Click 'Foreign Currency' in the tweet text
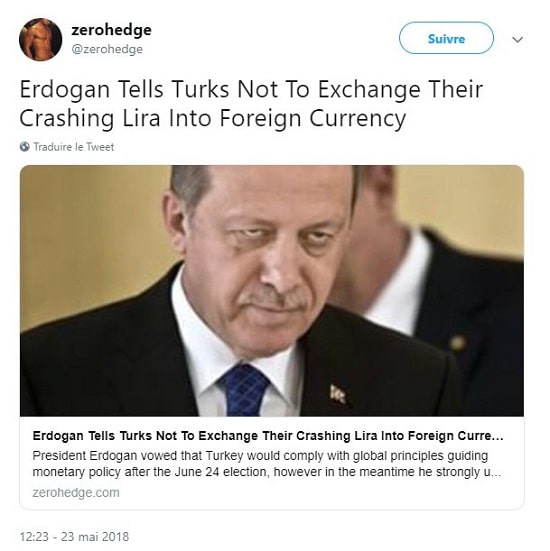This screenshot has width=550, height=551. [x=312, y=118]
